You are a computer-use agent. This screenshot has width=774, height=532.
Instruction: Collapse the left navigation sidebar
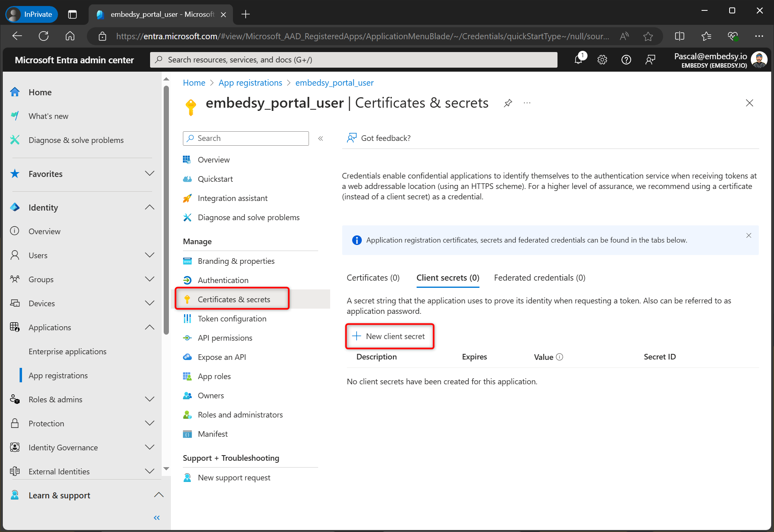coord(156,517)
